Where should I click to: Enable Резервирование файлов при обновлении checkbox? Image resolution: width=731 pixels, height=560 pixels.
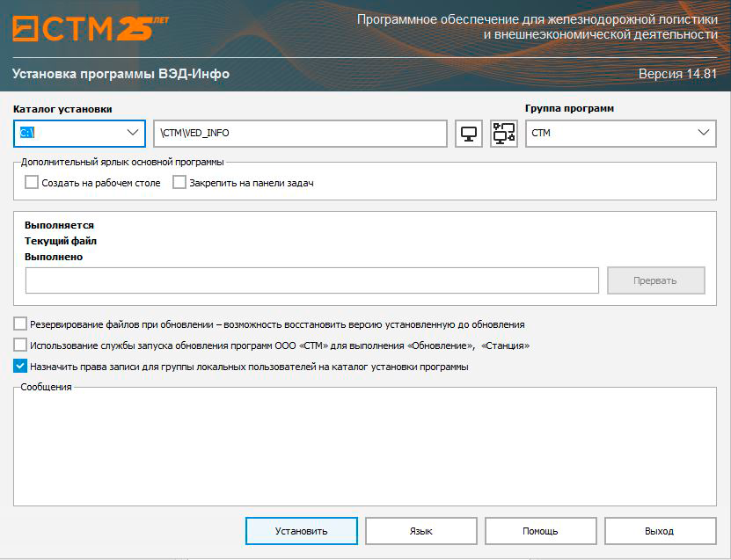pyautogui.click(x=20, y=324)
